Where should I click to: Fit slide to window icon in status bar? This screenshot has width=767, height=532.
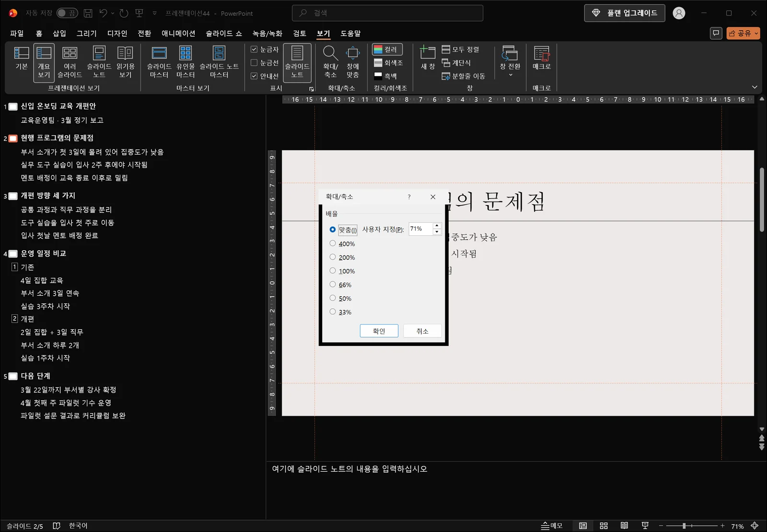coord(755,526)
